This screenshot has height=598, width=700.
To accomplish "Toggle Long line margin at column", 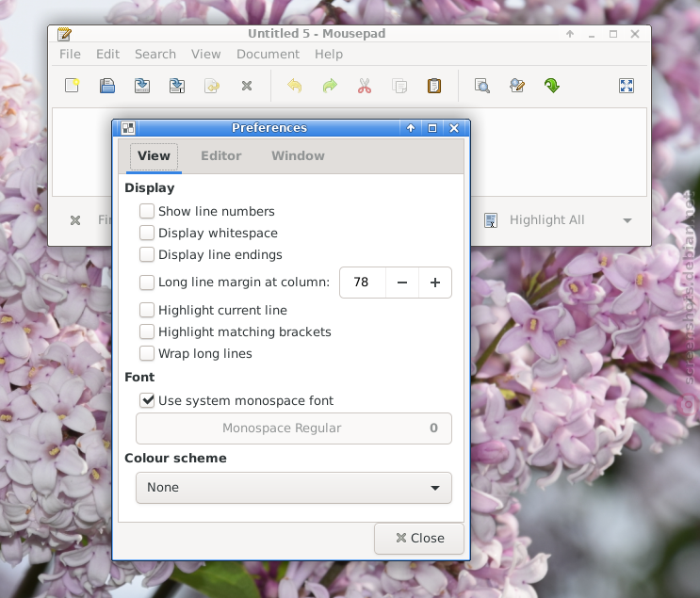I will tap(146, 282).
